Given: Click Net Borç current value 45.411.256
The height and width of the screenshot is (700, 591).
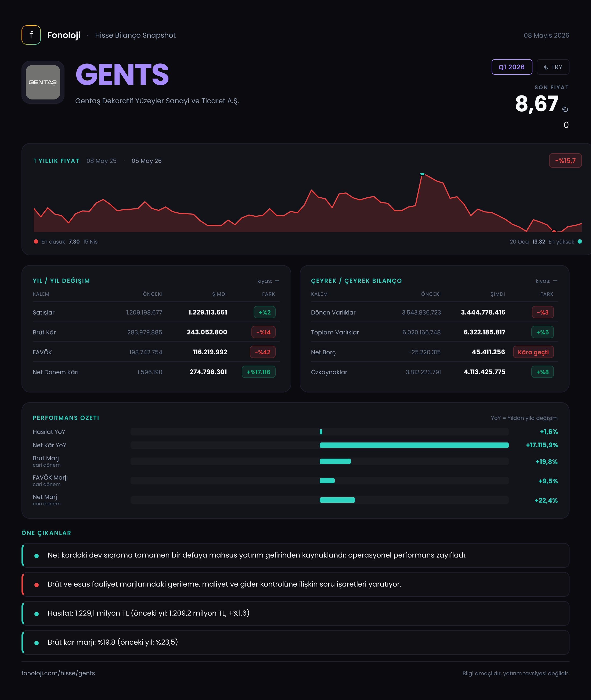Looking at the screenshot, I should [x=488, y=352].
